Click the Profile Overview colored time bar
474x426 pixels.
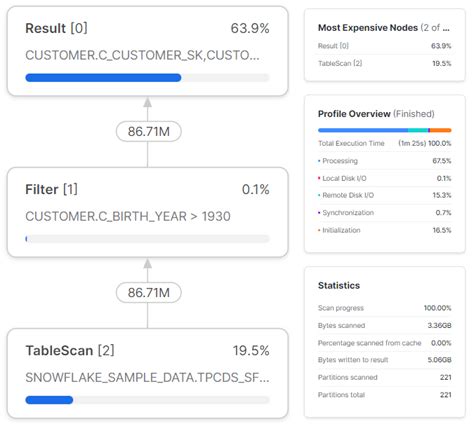pos(384,130)
